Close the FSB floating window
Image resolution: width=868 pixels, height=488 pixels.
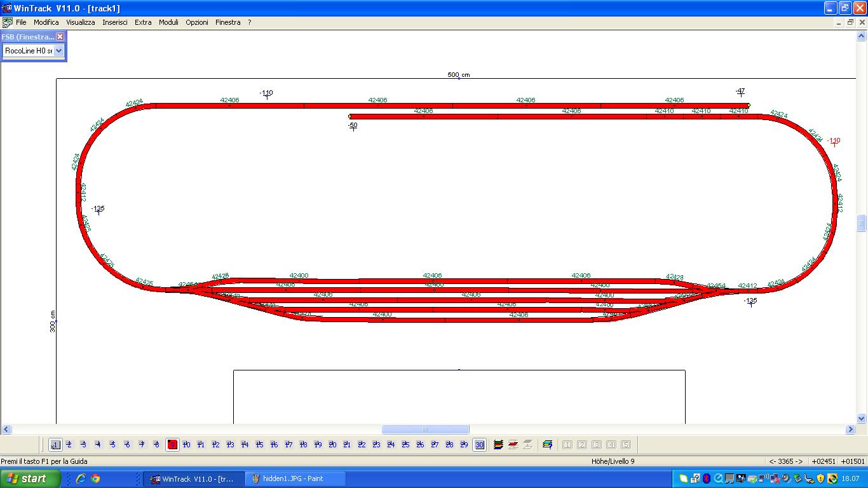(60, 37)
